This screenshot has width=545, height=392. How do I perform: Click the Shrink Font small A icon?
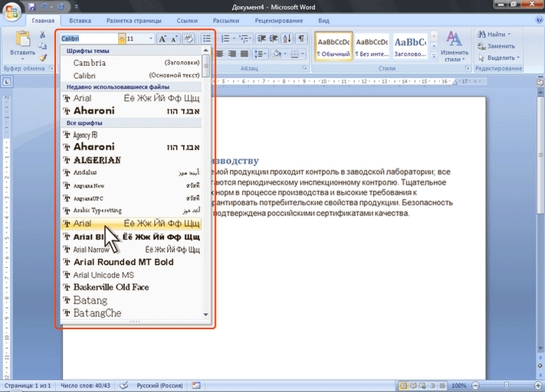click(x=174, y=38)
